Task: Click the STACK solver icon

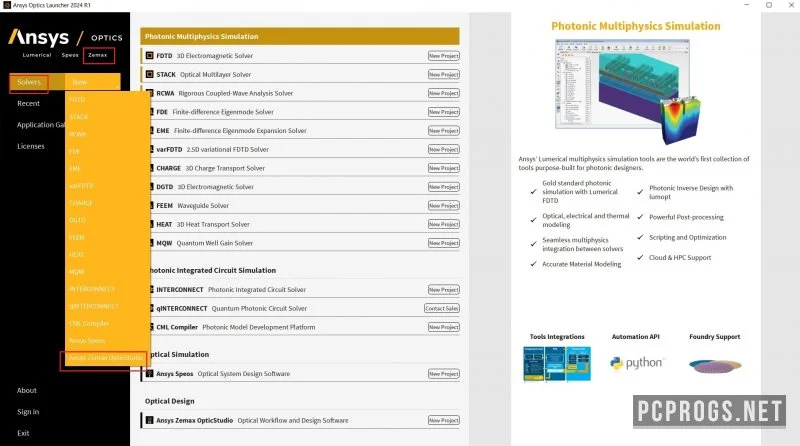Action: point(149,75)
